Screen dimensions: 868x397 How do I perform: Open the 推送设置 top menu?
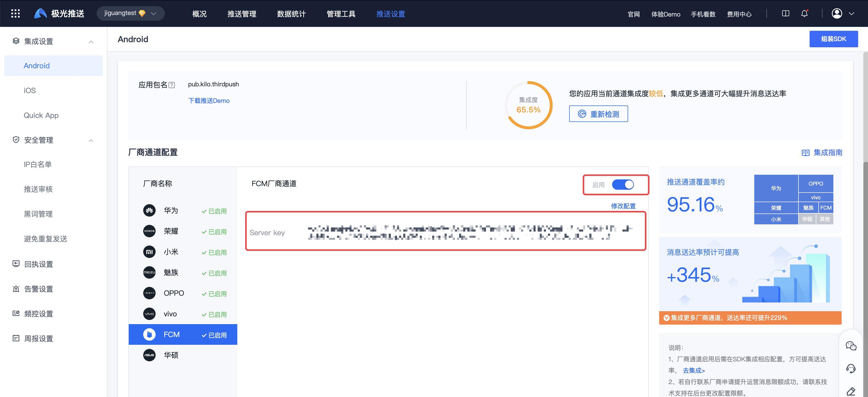coord(391,14)
